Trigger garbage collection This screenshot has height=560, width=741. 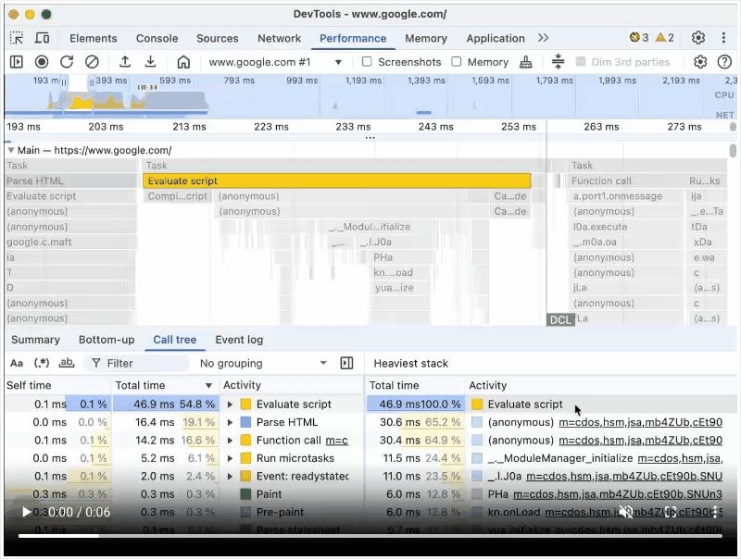coord(524,62)
